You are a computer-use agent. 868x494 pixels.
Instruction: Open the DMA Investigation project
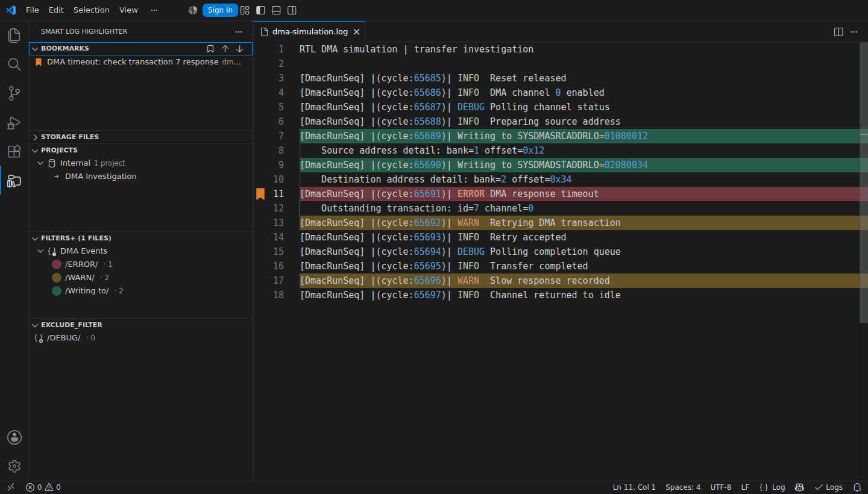tap(101, 177)
